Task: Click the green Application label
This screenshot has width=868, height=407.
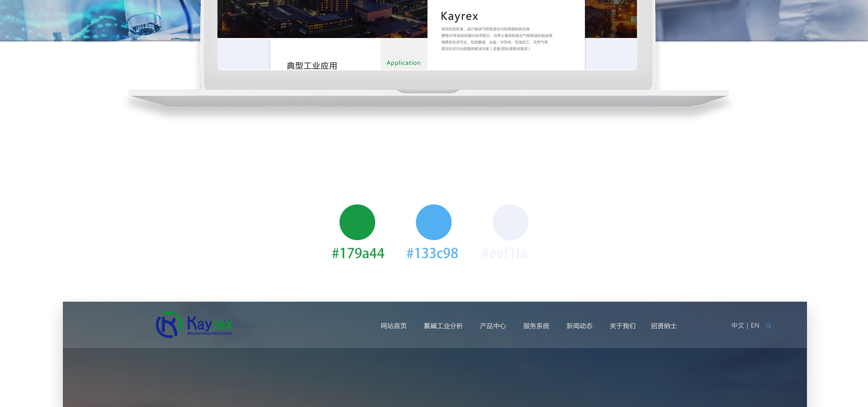Action: (403, 63)
